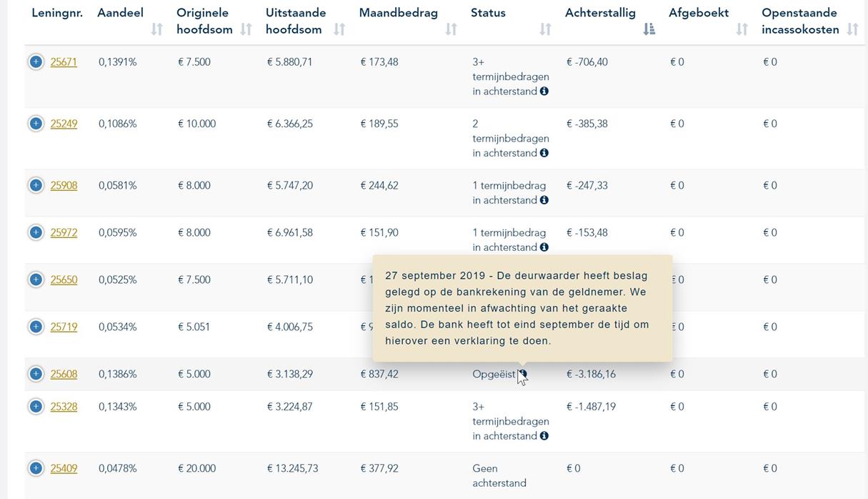Toggle Achterstallig sort order icon

(649, 29)
